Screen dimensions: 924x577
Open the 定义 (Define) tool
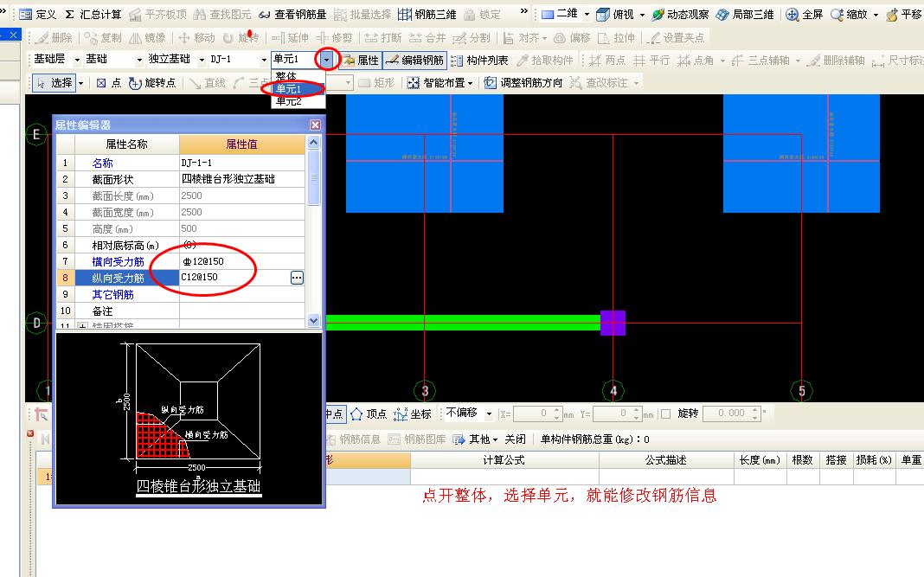pos(37,14)
